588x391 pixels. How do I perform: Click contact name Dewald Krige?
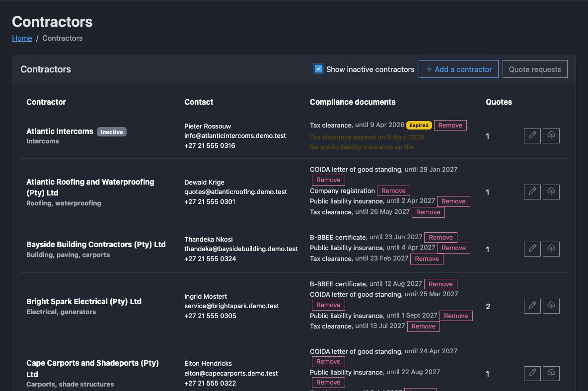(205, 183)
